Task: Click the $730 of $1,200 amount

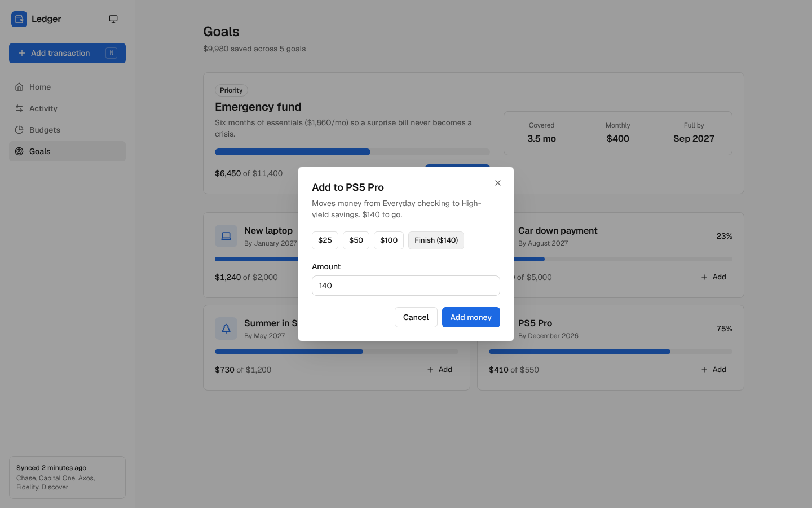Action: pos(243,370)
